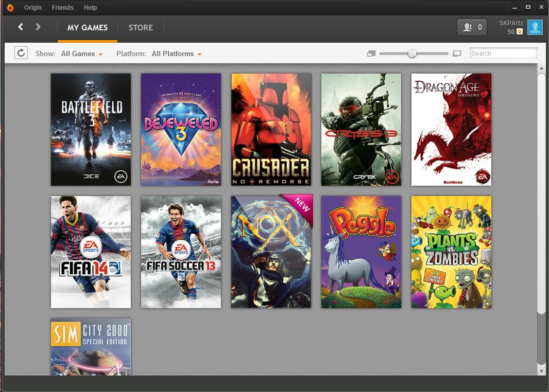
Task: Open the Help menu
Action: coord(90,7)
